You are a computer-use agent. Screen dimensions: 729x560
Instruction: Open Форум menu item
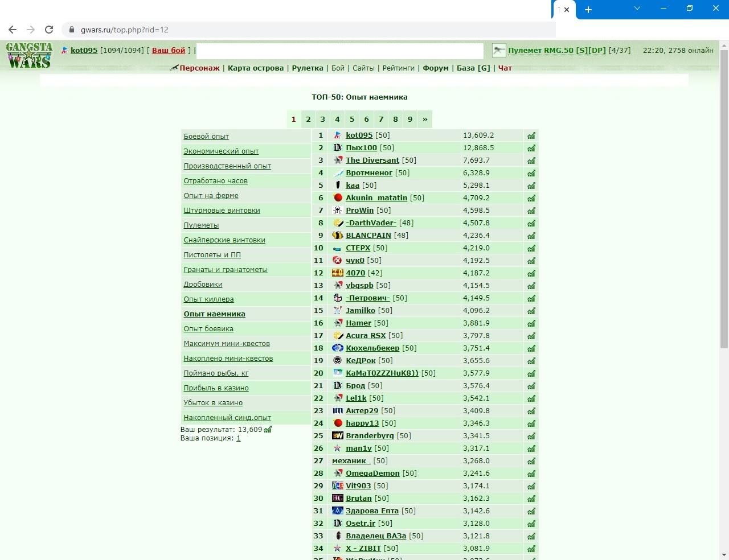[436, 68]
